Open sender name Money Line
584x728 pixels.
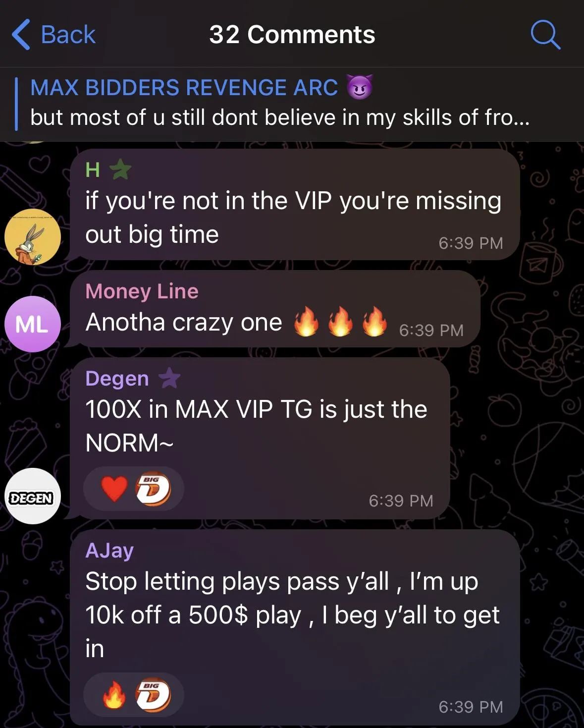(142, 291)
